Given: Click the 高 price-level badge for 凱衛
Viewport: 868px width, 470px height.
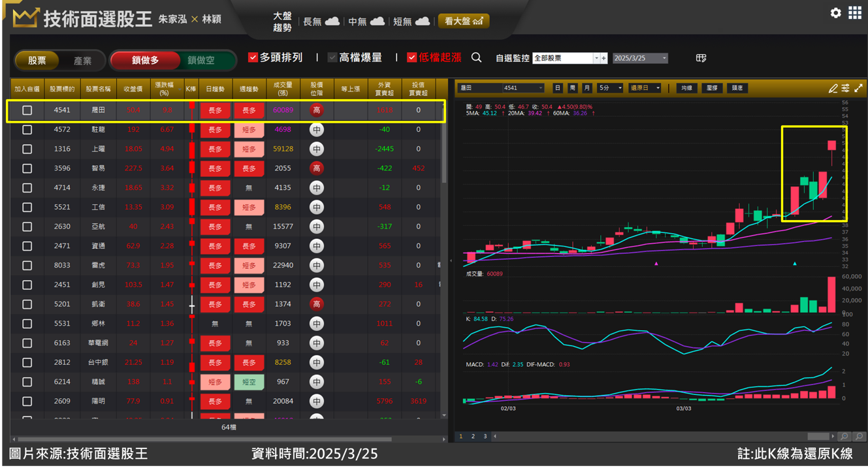Looking at the screenshot, I should click(317, 304).
